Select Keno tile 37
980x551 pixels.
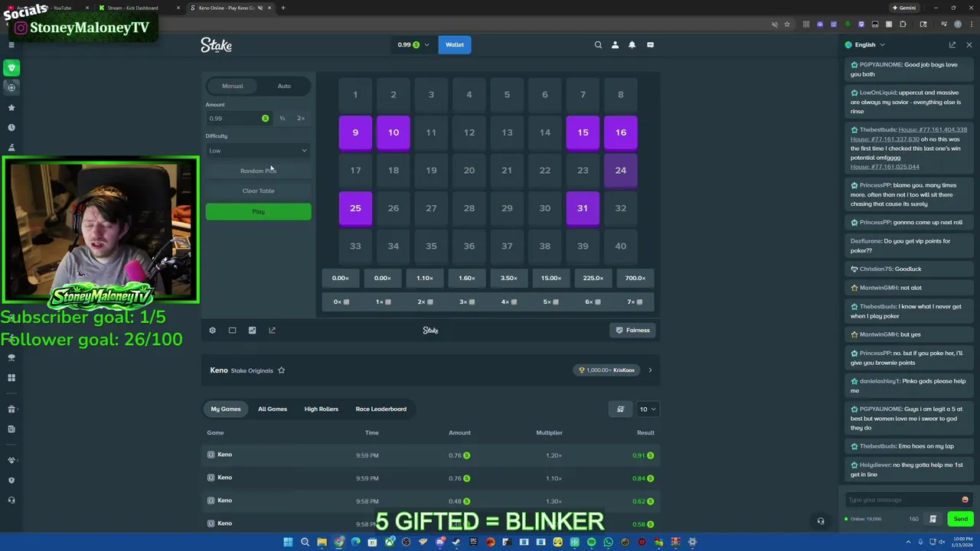pyautogui.click(x=507, y=246)
